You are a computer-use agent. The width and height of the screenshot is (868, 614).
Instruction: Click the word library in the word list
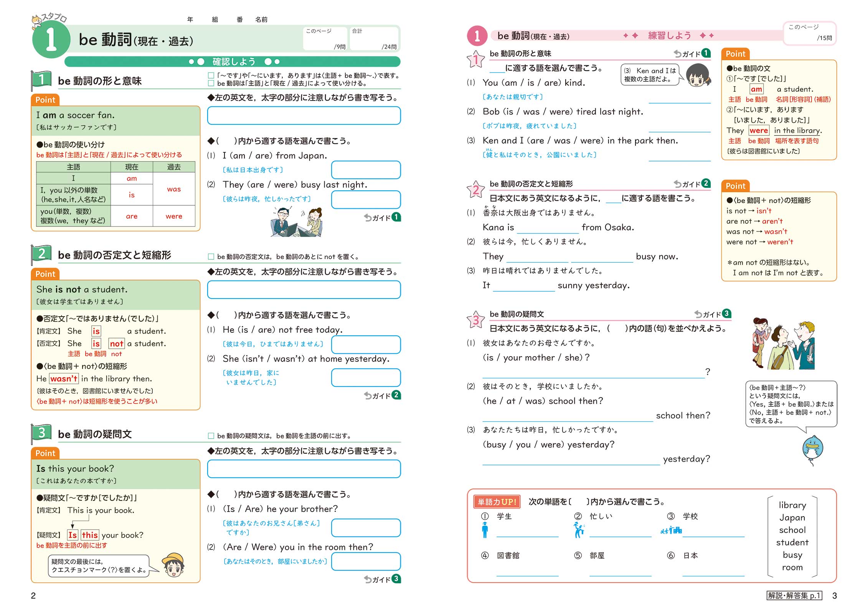coord(792,505)
